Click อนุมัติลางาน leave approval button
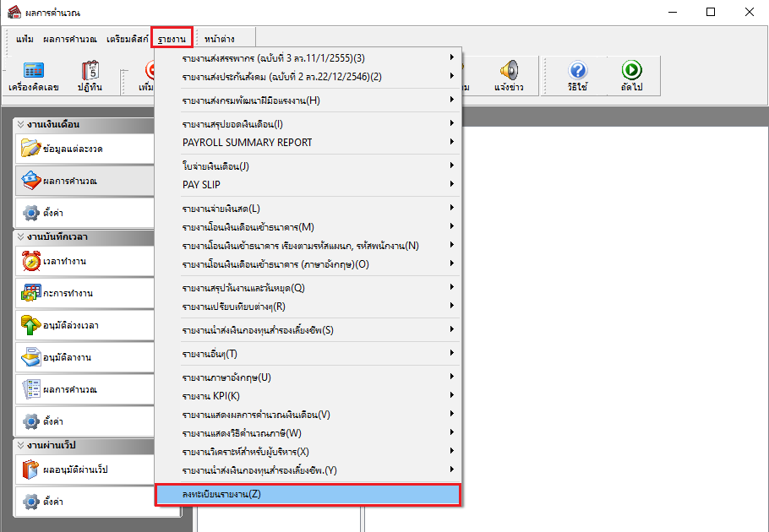Viewport: 769px width, 532px height. pos(85,357)
